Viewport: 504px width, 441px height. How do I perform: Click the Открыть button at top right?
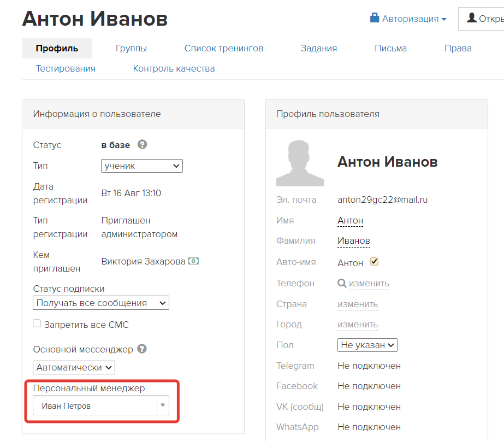click(481, 19)
